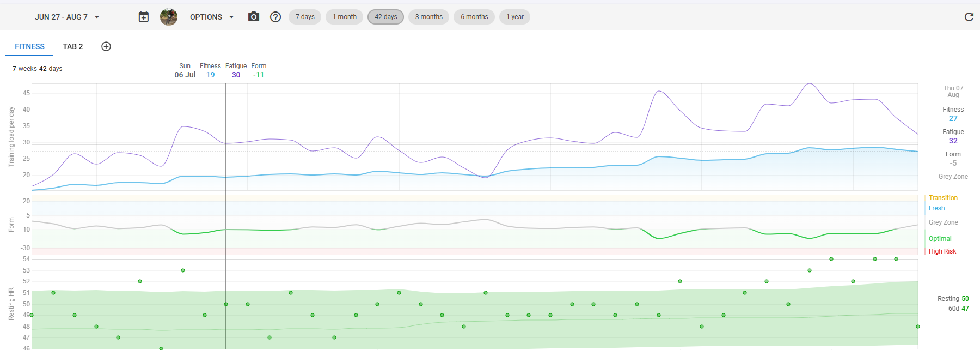Expand the JUN 27 - AUG 7 date range

coord(66,17)
